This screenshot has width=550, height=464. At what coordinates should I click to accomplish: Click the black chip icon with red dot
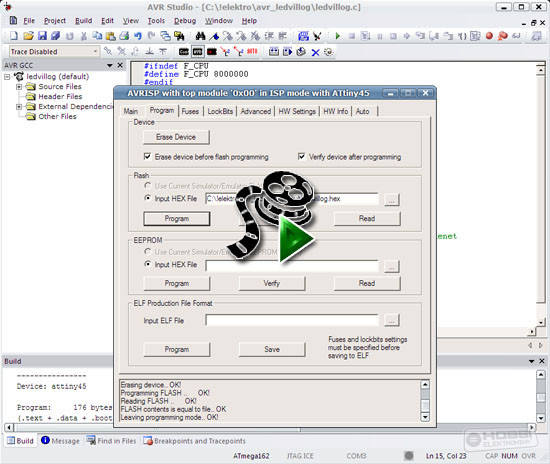212,52
